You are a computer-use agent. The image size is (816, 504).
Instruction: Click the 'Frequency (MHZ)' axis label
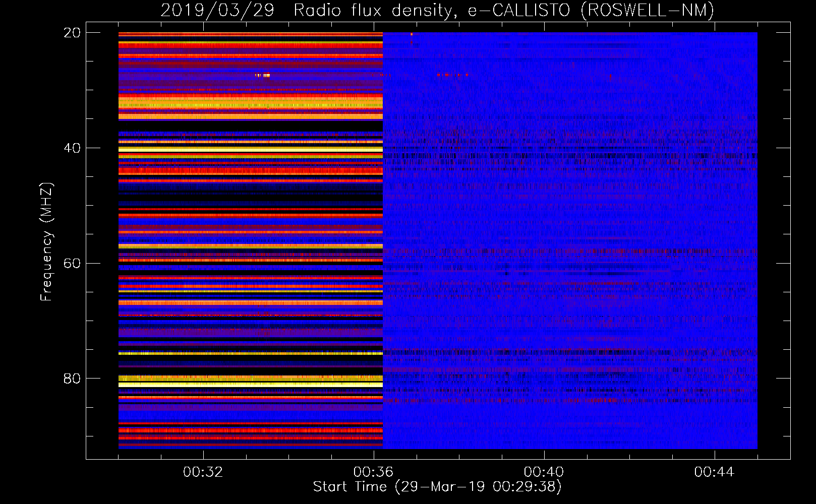coord(46,242)
